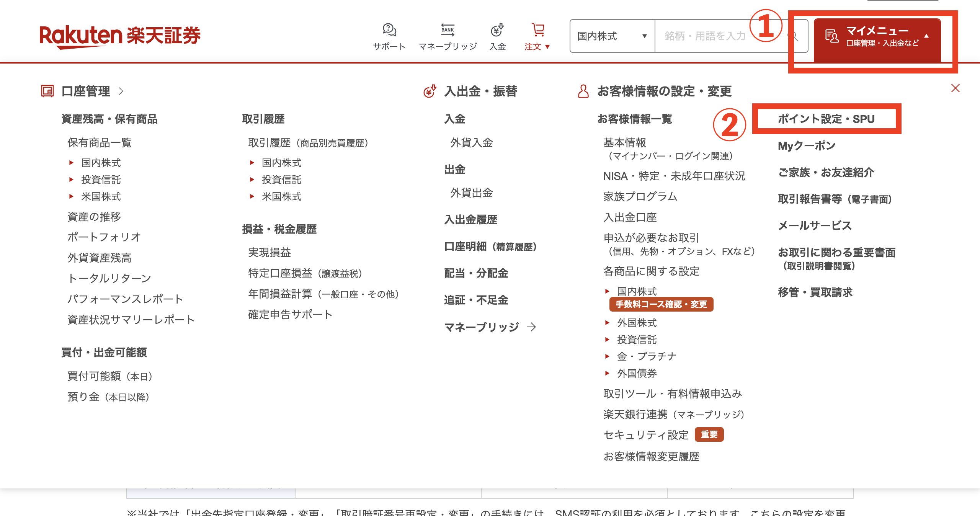Open 移管・買取請求
This screenshot has height=516, width=980.
point(815,292)
